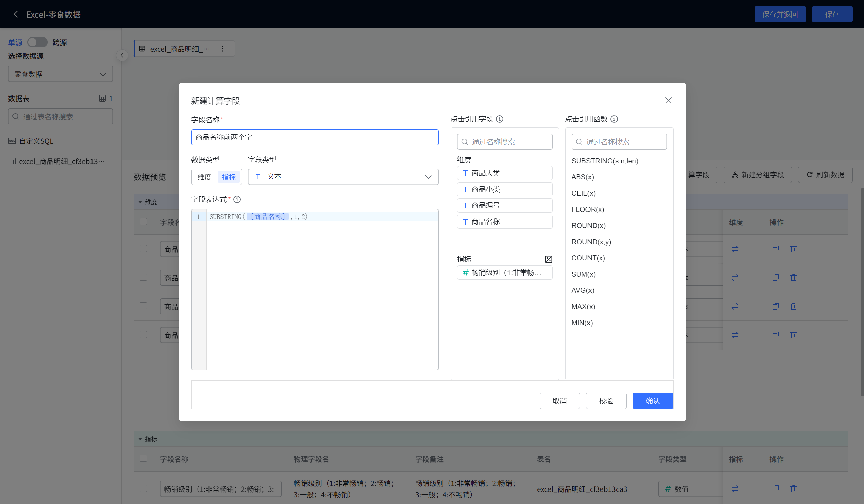Click the chart icon beside 指标 in field list
Image resolution: width=864 pixels, height=504 pixels.
click(x=548, y=259)
